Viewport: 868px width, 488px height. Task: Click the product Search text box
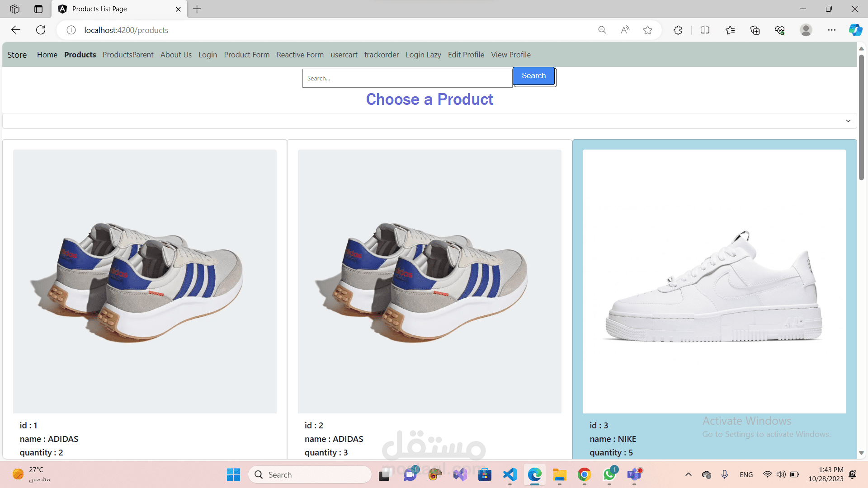(407, 78)
